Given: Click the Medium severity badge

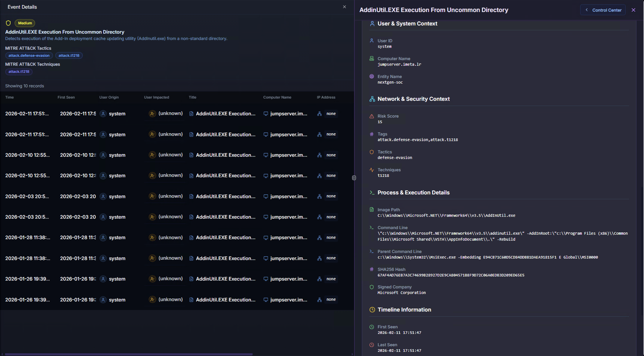Looking at the screenshot, I should [25, 23].
